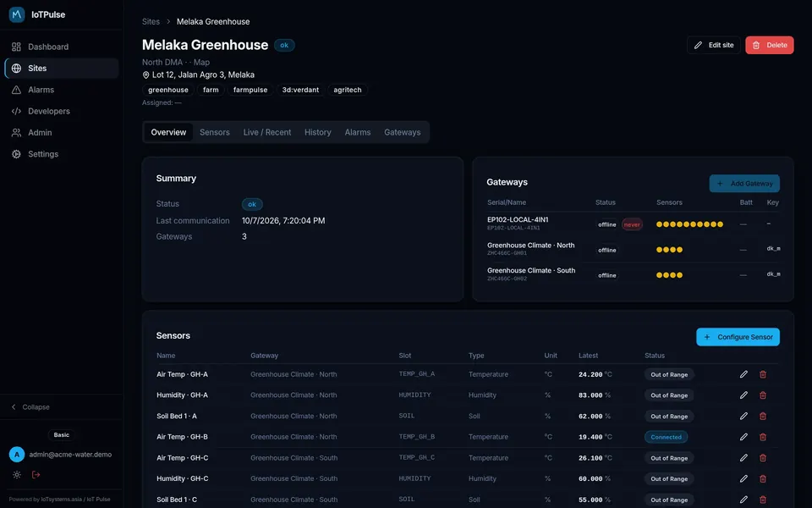Click the Last communication timestamp value
The width and height of the screenshot is (812, 508).
coord(283,221)
